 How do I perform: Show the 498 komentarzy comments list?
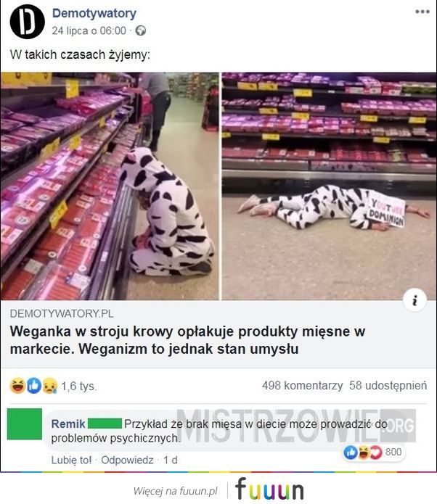click(302, 385)
